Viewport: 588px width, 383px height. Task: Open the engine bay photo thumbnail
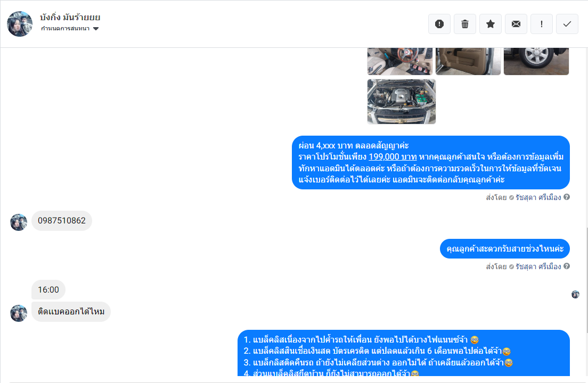tap(401, 101)
